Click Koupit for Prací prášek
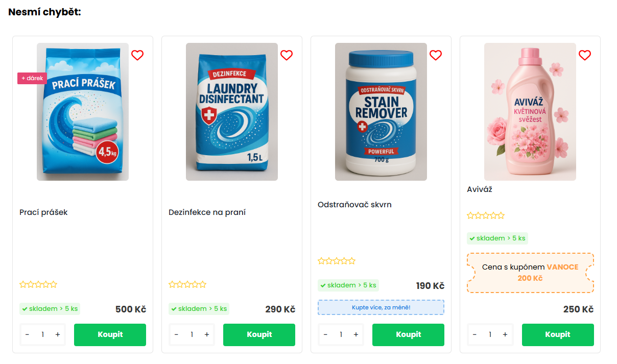 coord(110,335)
